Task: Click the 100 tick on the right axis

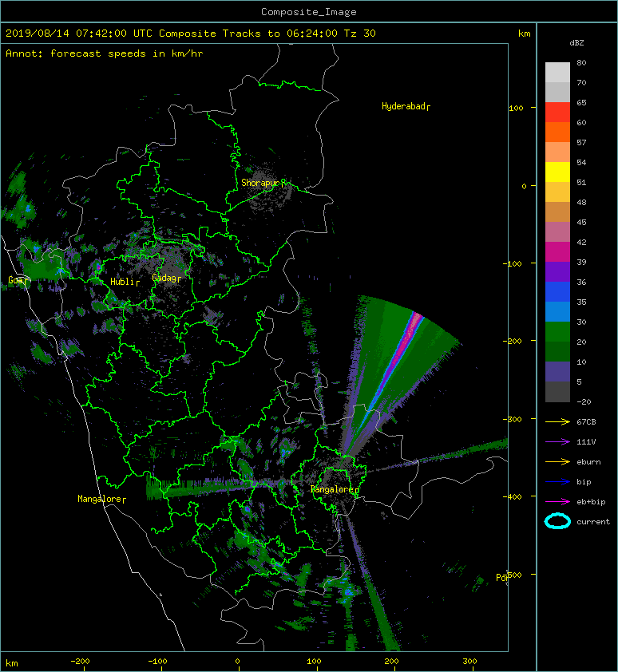Action: [516, 108]
